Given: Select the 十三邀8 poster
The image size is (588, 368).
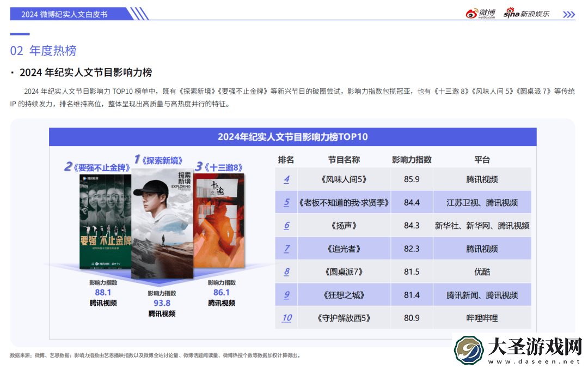Looking at the screenshot, I should [219, 220].
